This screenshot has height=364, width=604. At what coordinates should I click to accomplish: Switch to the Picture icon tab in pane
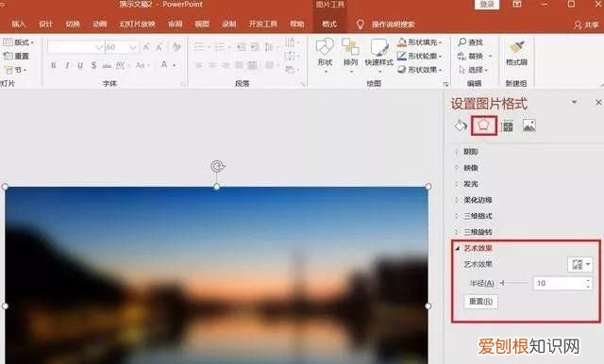[x=529, y=125]
